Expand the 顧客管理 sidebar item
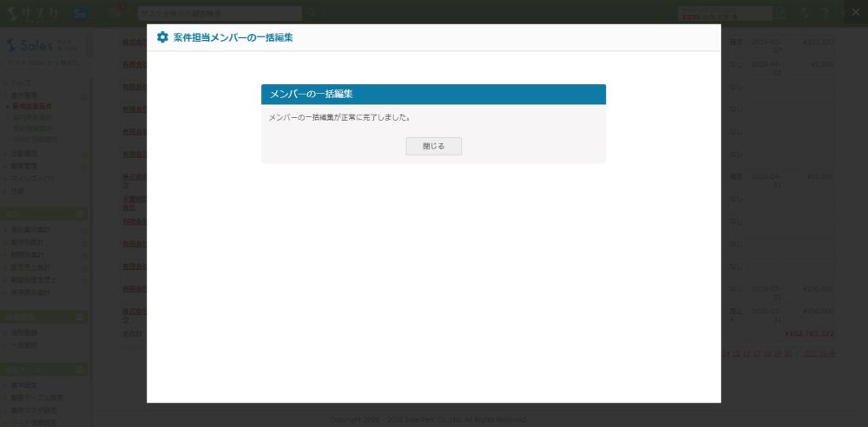 coord(84,167)
